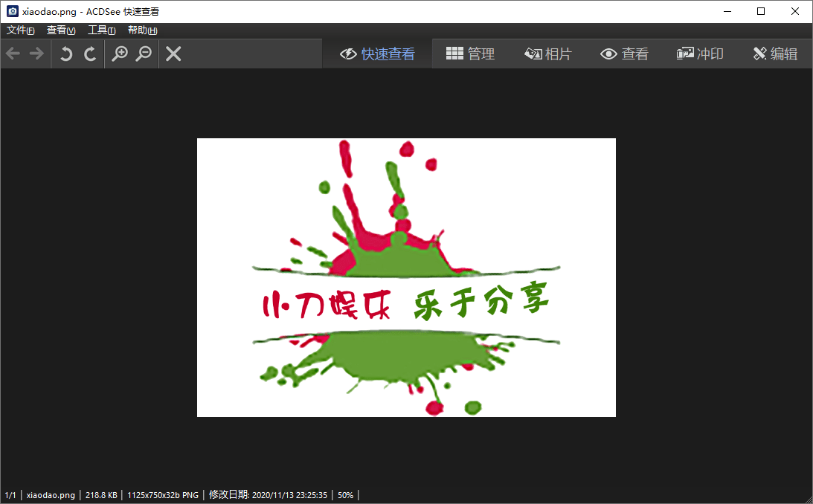Viewport: 813px width, 504px height.
Task: Click the 50% zoom indicator in status bar
Action: pyautogui.click(x=344, y=494)
